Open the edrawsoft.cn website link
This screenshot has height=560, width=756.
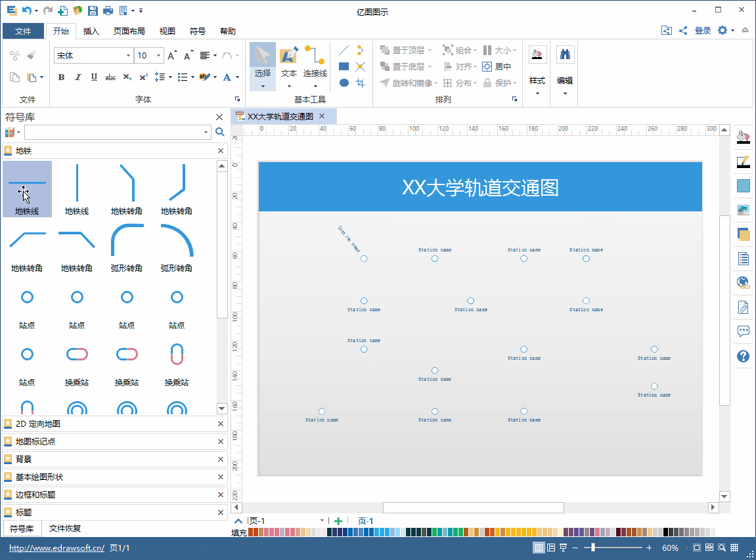click(x=56, y=548)
